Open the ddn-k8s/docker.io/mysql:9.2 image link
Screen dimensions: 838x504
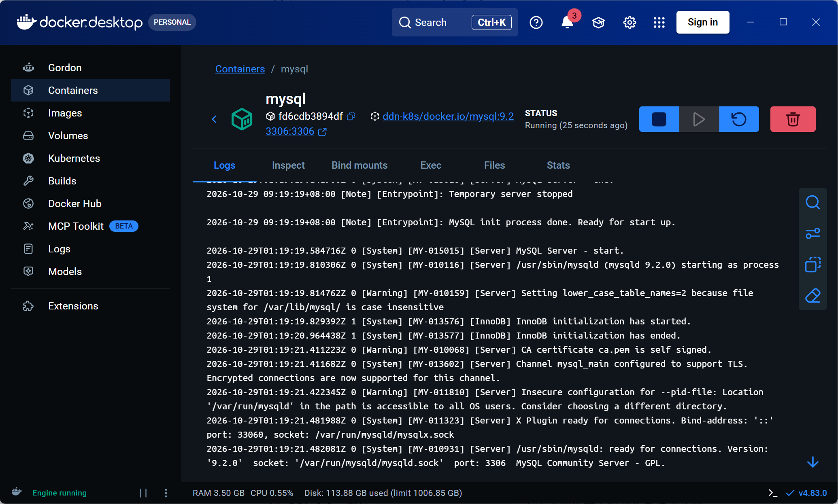tap(448, 116)
